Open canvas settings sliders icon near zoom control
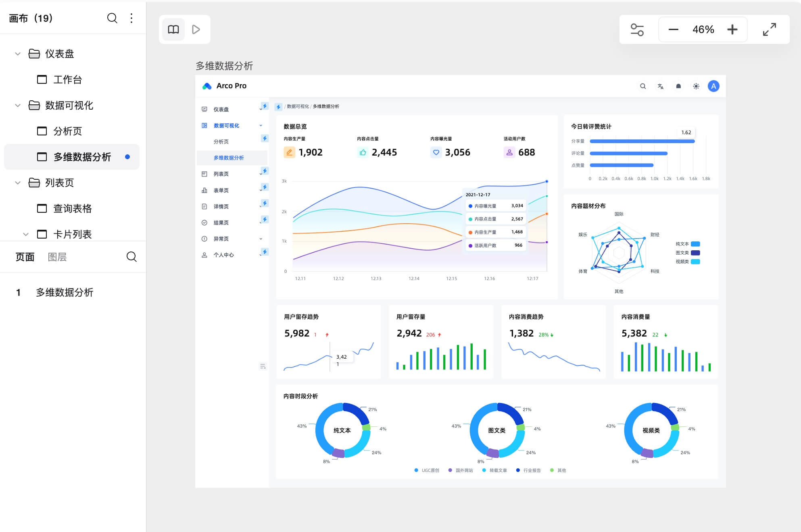Image resolution: width=801 pixels, height=532 pixels. tap(637, 29)
